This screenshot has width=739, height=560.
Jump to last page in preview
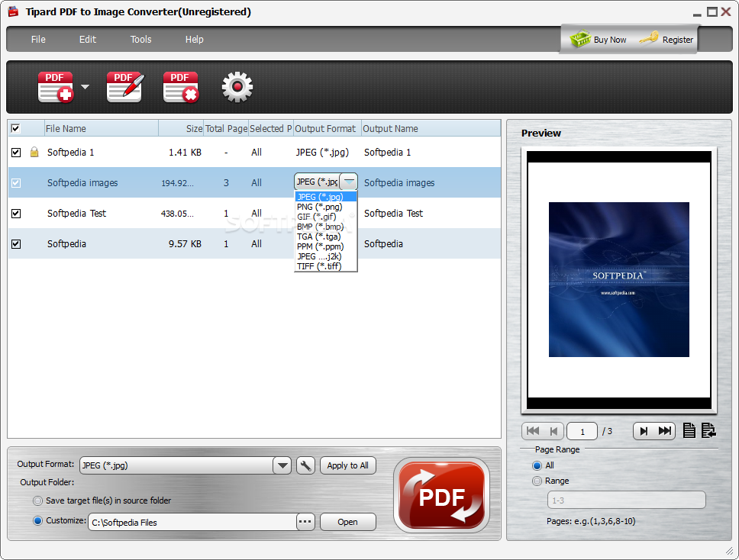664,430
